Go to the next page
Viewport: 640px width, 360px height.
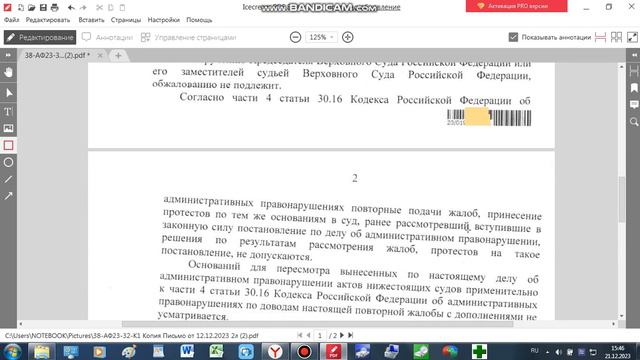tap(342, 335)
